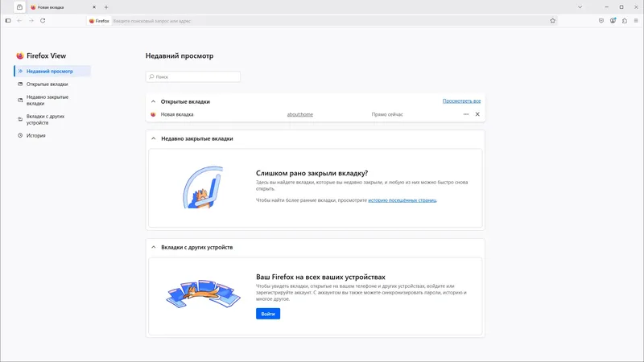Click the Firefox View button in tab strip
This screenshot has height=362, width=644.
tap(19, 6)
